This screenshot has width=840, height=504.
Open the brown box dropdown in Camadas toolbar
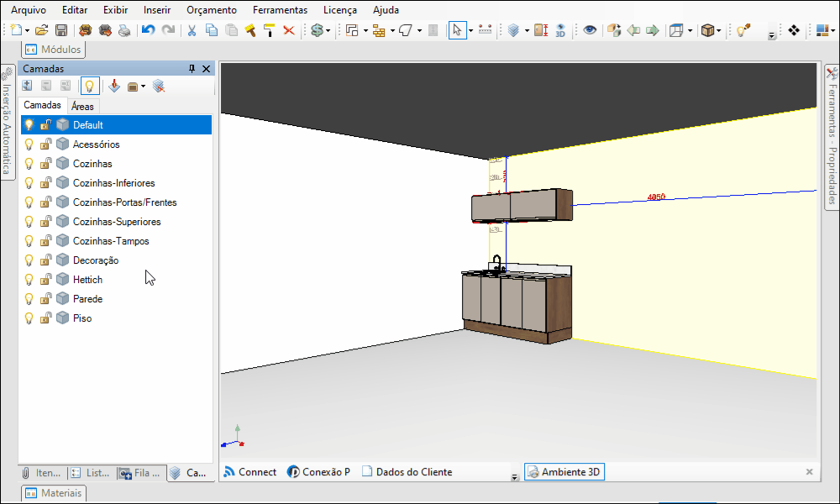coord(143,87)
